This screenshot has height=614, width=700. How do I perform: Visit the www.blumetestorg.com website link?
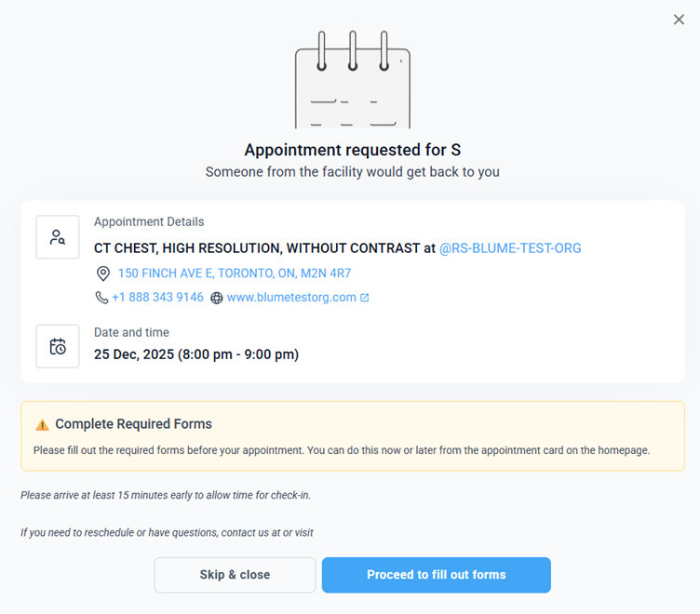(x=291, y=298)
